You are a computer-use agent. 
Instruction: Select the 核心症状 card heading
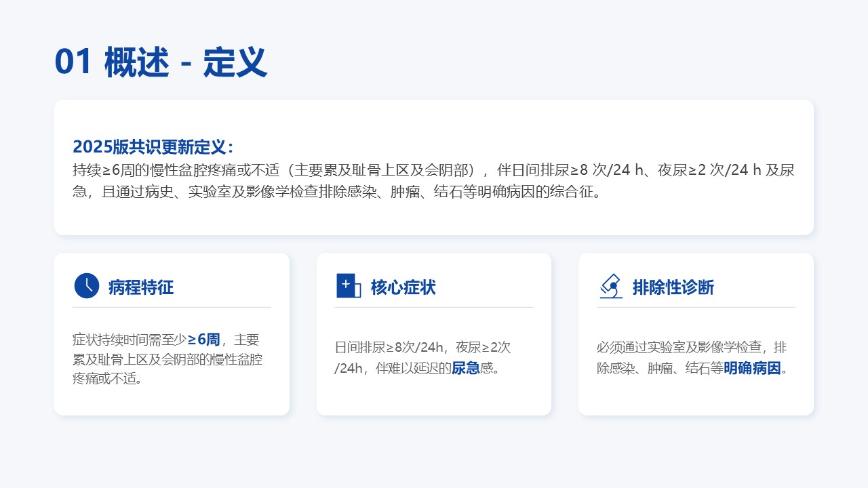tap(403, 287)
